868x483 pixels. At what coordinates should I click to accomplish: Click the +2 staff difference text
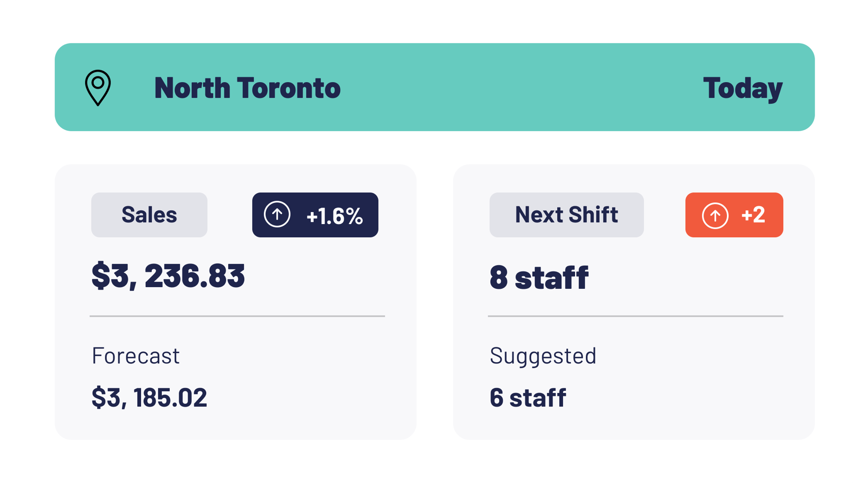[753, 215]
